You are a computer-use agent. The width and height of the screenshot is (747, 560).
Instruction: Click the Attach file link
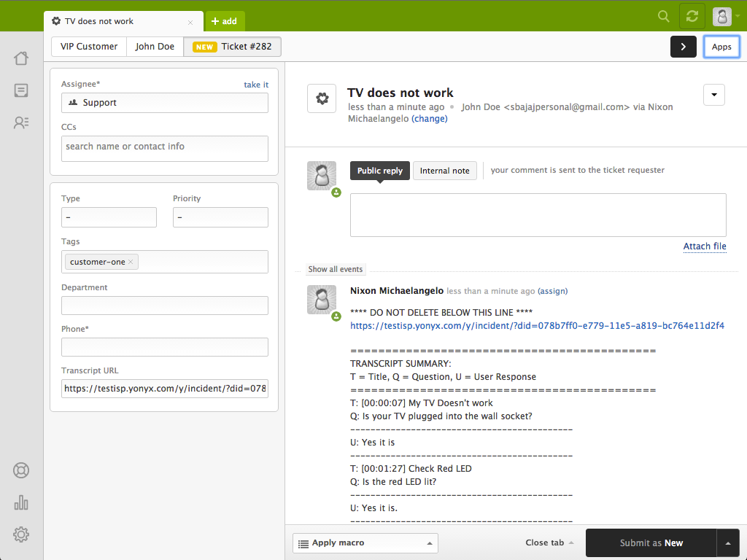click(x=704, y=246)
